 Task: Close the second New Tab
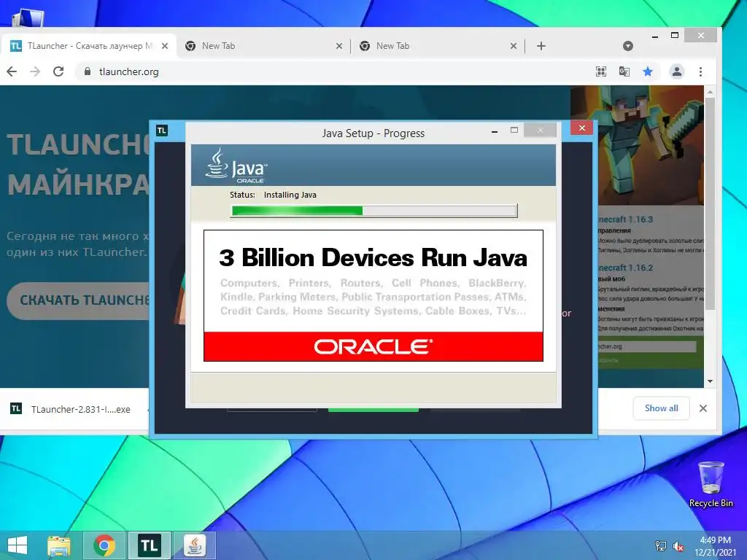(513, 46)
